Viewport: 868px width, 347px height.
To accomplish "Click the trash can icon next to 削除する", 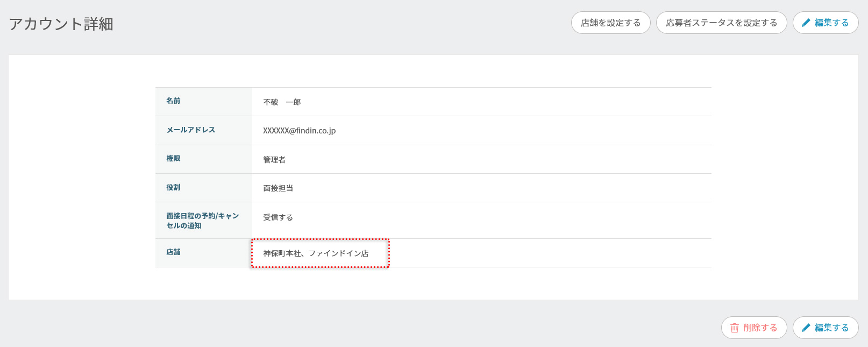I will click(x=734, y=328).
